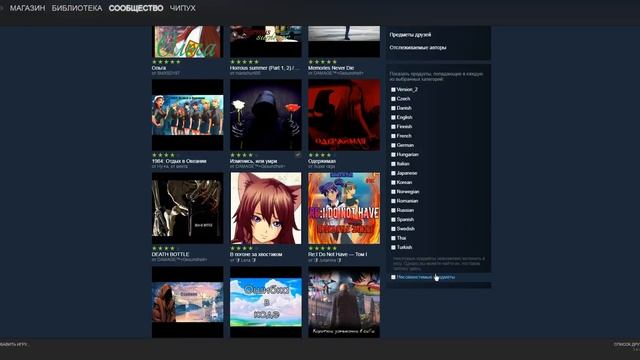Screen dimensions: 640x360
Task: Open the 1984. Отдых в Овсянке thumbnail
Action: click(x=188, y=115)
